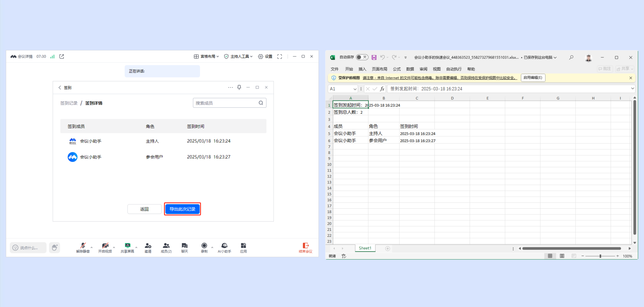The height and width of the screenshot is (307, 644).
Task: Turn on video with the camera icon
Action: (x=105, y=245)
